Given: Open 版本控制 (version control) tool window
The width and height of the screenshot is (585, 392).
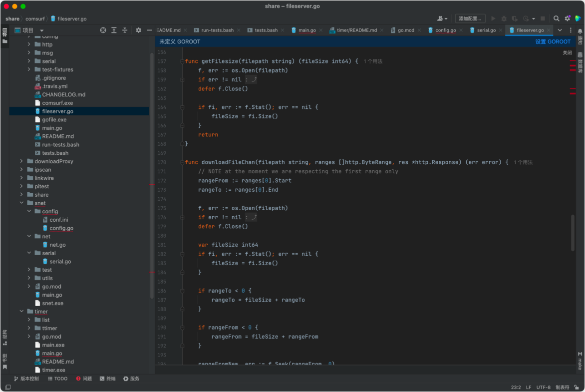Looking at the screenshot, I should [26, 379].
